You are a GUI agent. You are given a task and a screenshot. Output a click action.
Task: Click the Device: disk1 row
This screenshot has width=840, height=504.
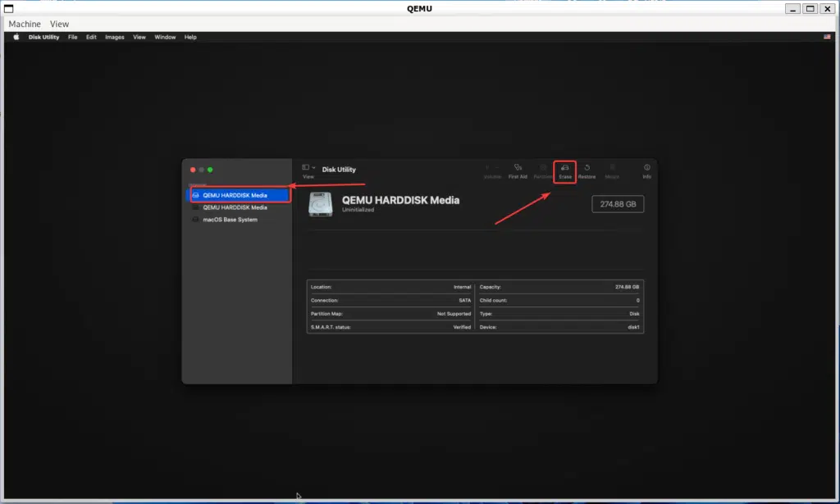(559, 327)
